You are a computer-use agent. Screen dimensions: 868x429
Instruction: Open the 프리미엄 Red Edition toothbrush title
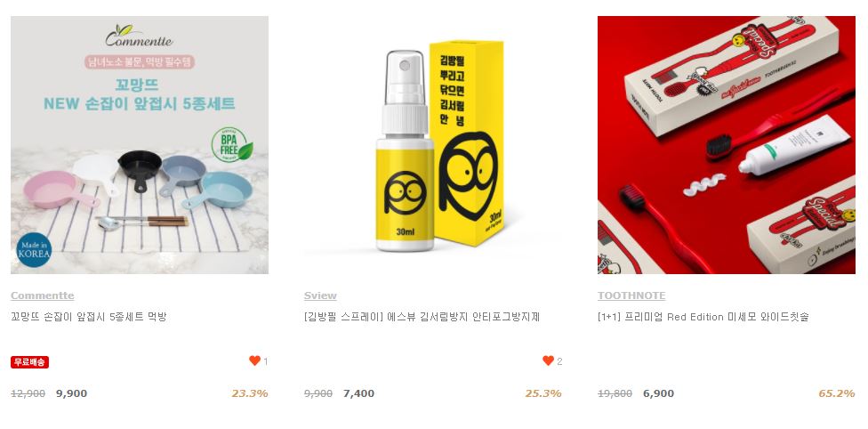703,317
